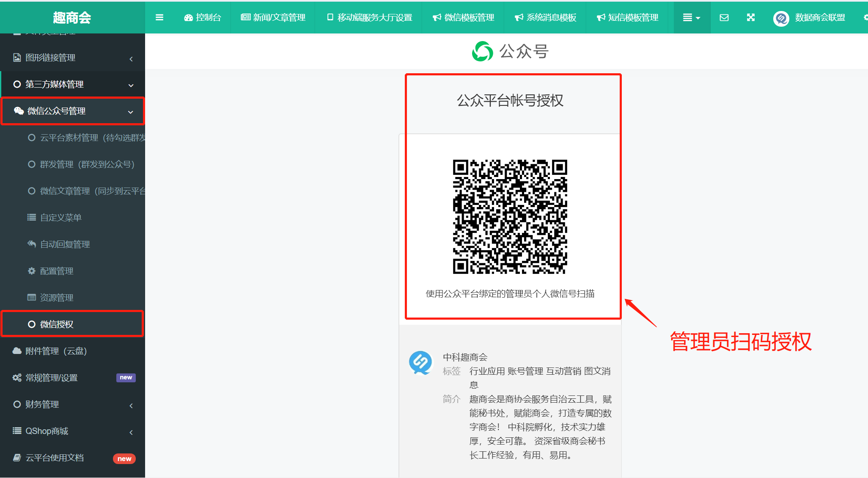Screen dimensions: 868x478
Task: Open the mail envelope icon
Action: 724,17
